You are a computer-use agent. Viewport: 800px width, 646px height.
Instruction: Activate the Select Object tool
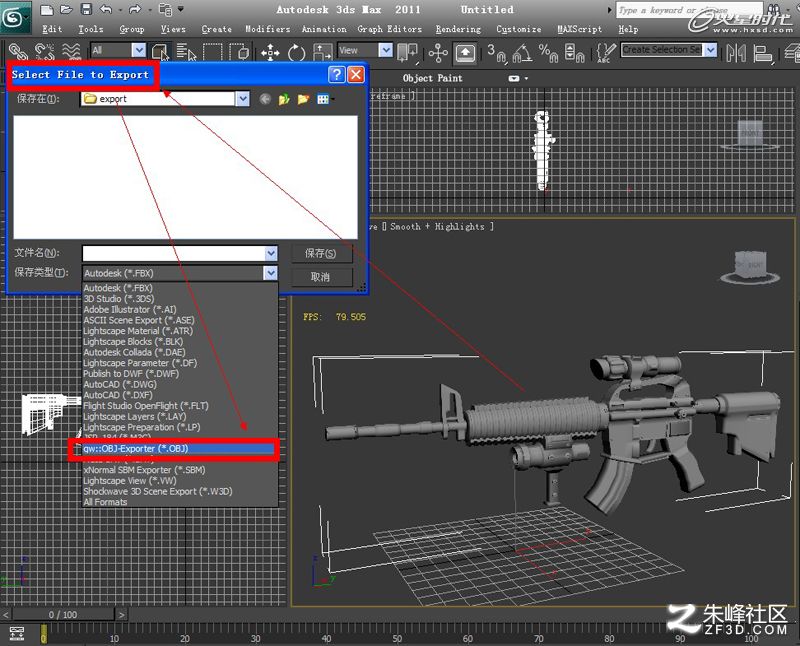click(x=160, y=52)
